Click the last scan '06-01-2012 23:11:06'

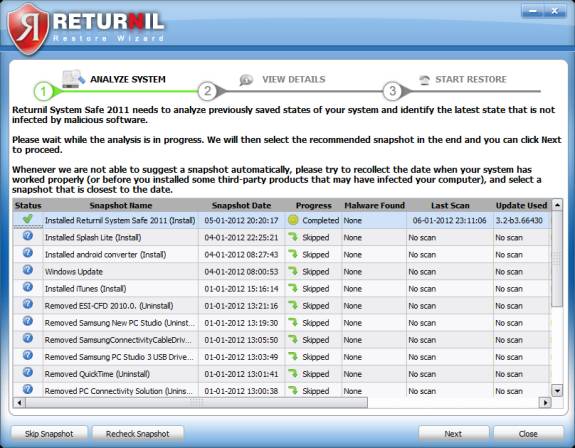coord(450,220)
